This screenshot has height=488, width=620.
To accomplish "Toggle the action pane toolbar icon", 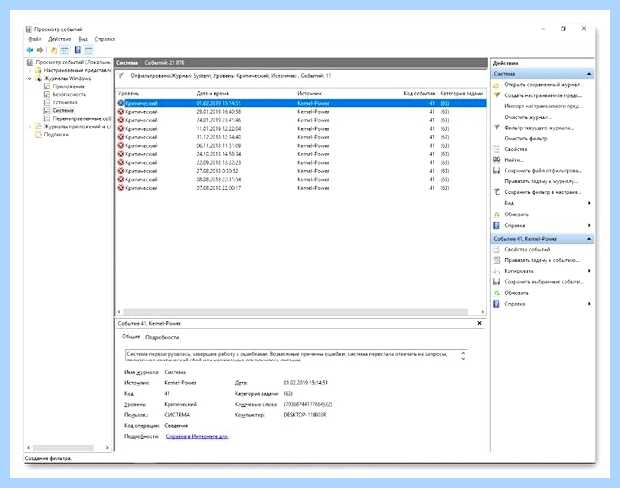I will click(89, 50).
